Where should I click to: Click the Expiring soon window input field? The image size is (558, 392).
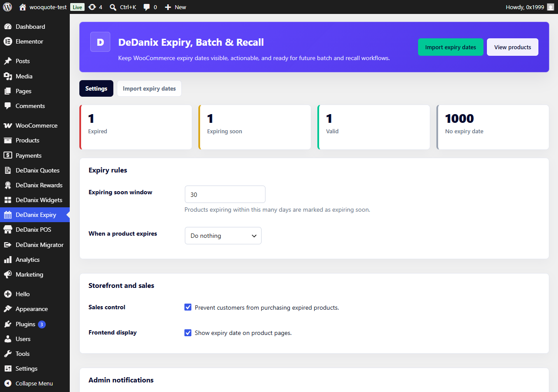(x=225, y=194)
